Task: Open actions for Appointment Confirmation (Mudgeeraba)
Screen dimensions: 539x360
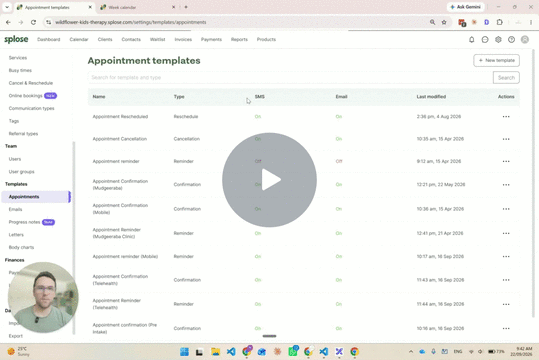Action: (506, 185)
